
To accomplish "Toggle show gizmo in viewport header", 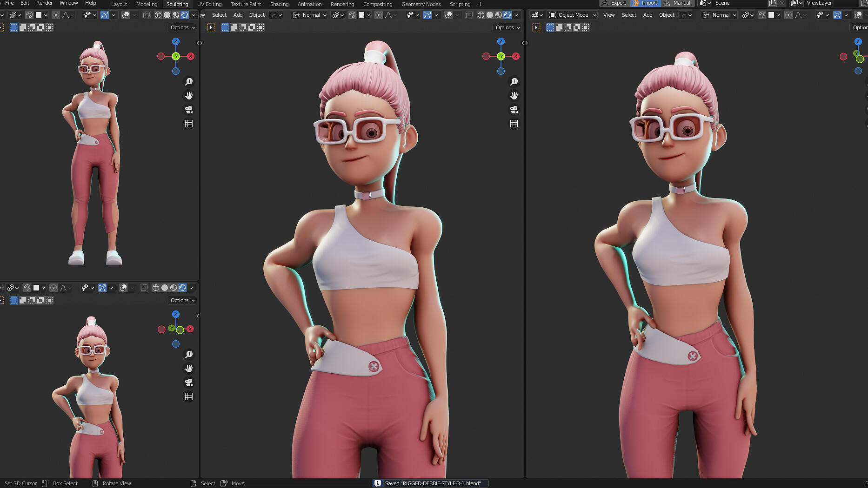I will (x=428, y=14).
